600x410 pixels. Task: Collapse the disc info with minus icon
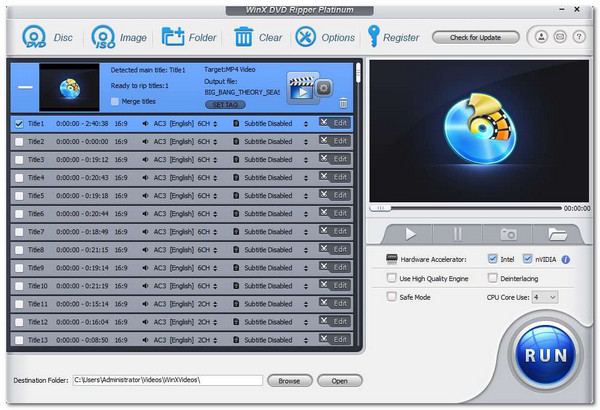25,87
